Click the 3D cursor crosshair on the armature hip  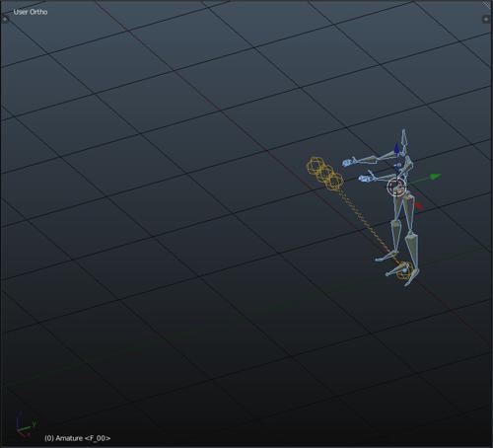coord(396,187)
